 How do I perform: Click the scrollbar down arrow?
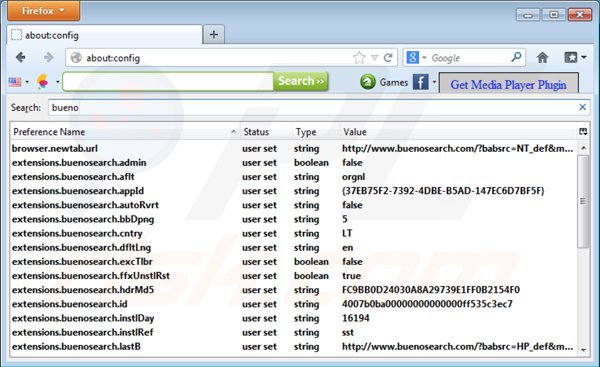click(584, 349)
